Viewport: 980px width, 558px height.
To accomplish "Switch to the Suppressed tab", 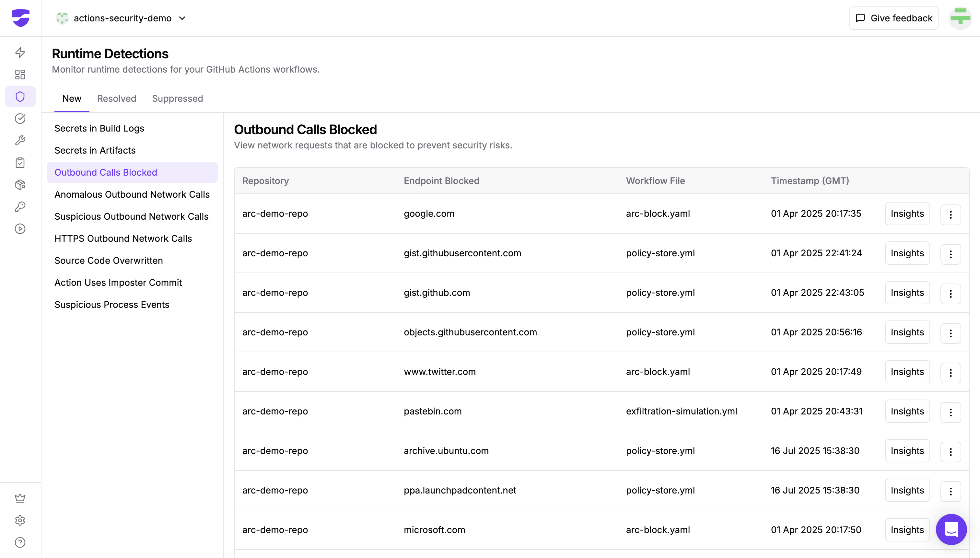I will [x=177, y=99].
